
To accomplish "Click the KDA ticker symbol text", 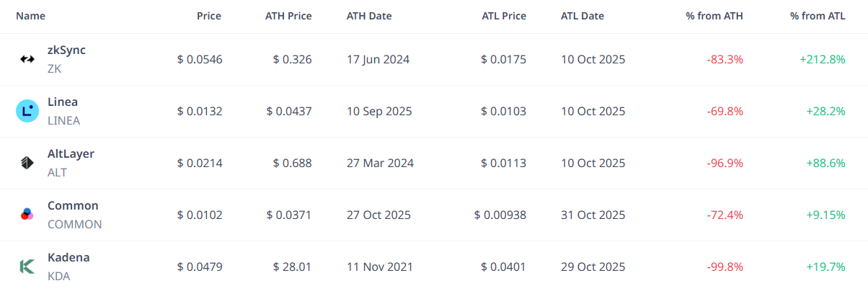I will click(59, 276).
